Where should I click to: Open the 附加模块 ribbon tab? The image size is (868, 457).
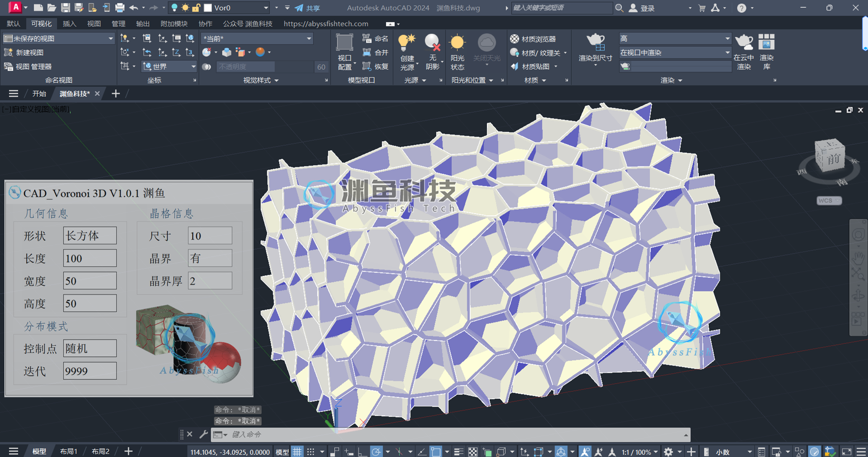pos(174,24)
